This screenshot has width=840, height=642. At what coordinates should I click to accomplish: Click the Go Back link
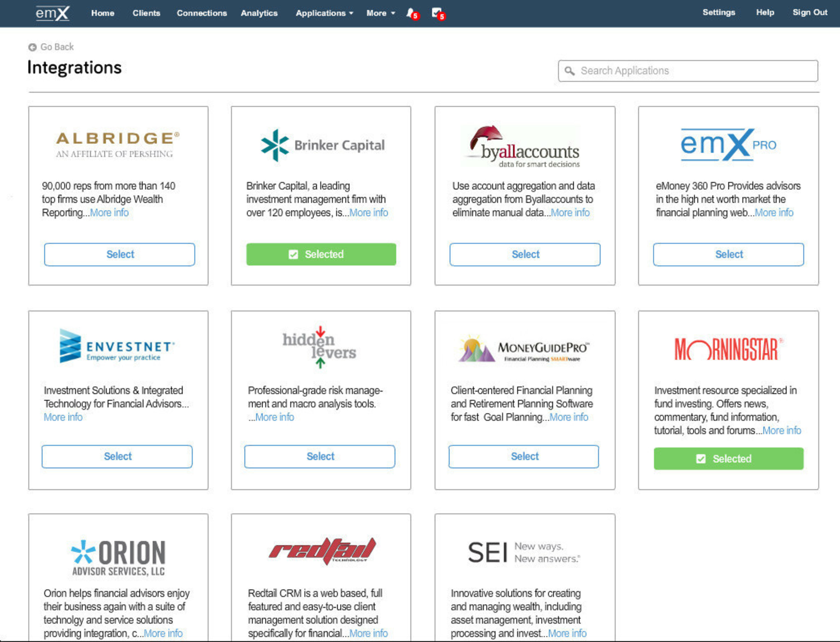point(57,47)
